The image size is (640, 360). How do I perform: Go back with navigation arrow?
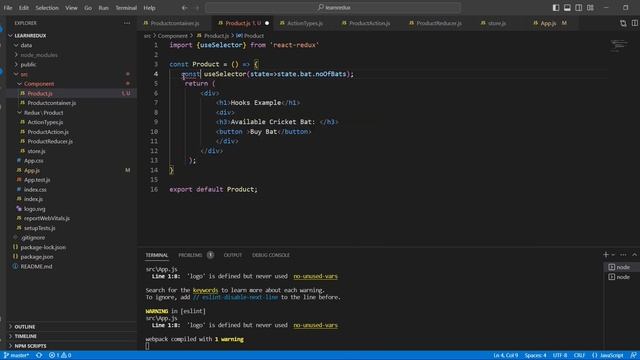[x=184, y=7]
